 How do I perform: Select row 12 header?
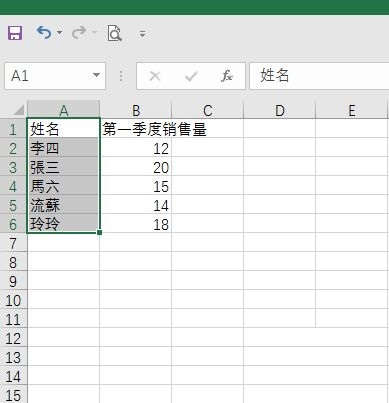[x=13, y=338]
